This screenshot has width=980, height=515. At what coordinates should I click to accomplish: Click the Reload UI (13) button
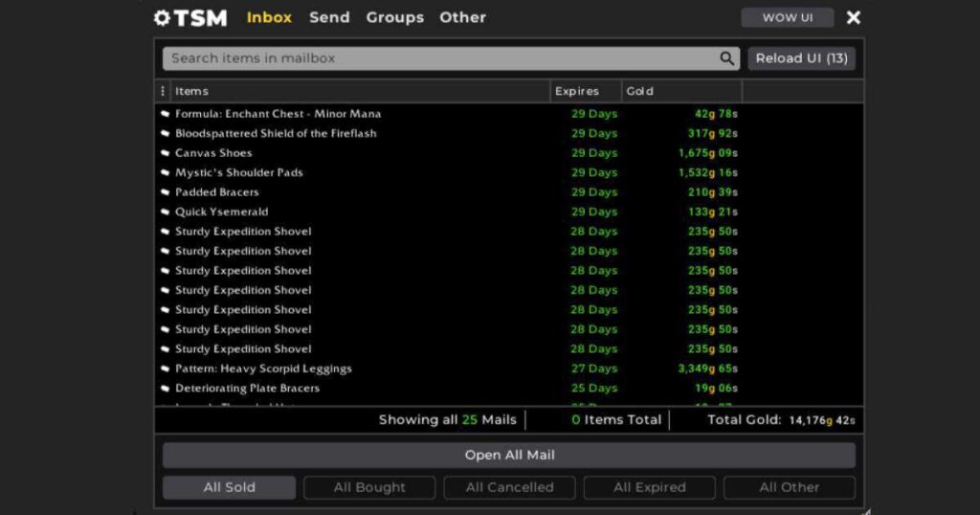coord(801,58)
